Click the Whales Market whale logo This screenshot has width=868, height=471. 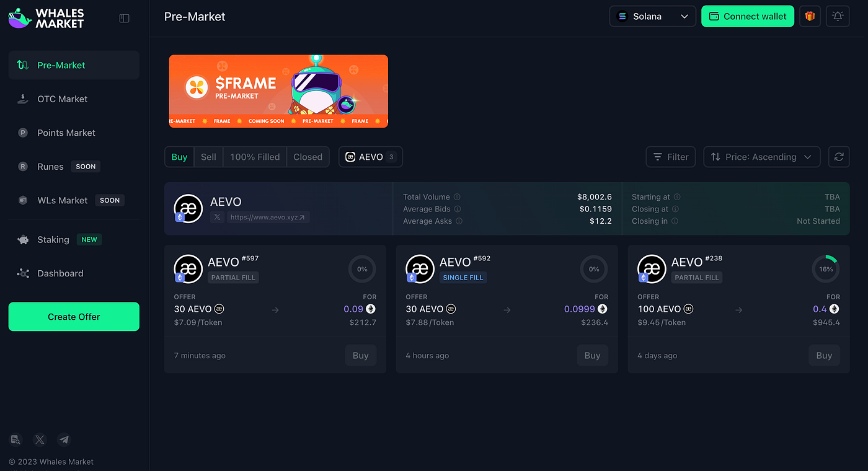click(x=20, y=19)
